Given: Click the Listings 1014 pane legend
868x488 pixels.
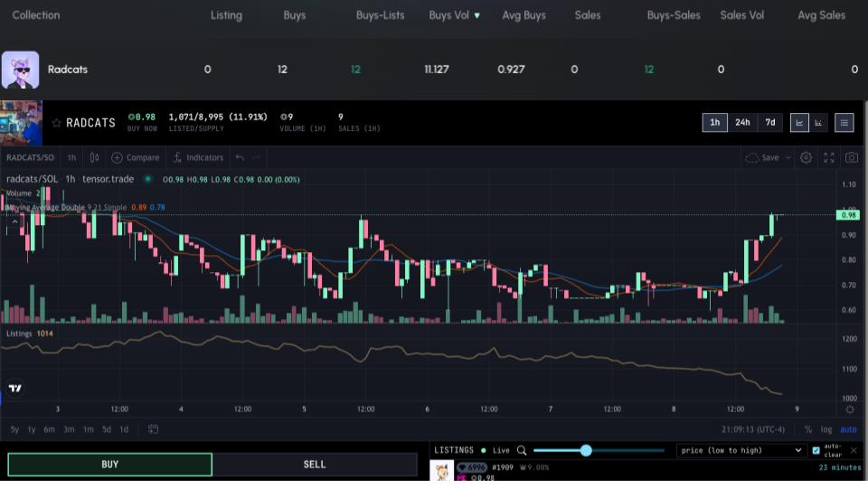Looking at the screenshot, I should tap(29, 333).
